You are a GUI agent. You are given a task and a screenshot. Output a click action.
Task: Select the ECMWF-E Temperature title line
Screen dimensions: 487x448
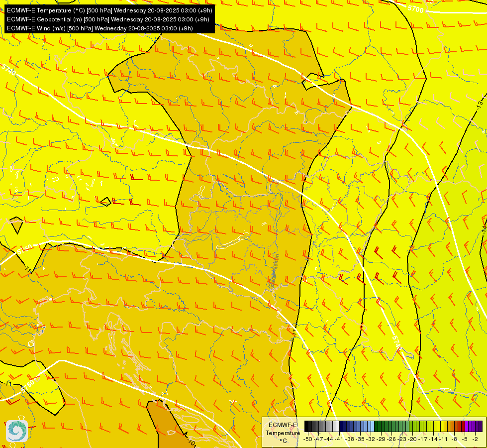click(x=109, y=10)
